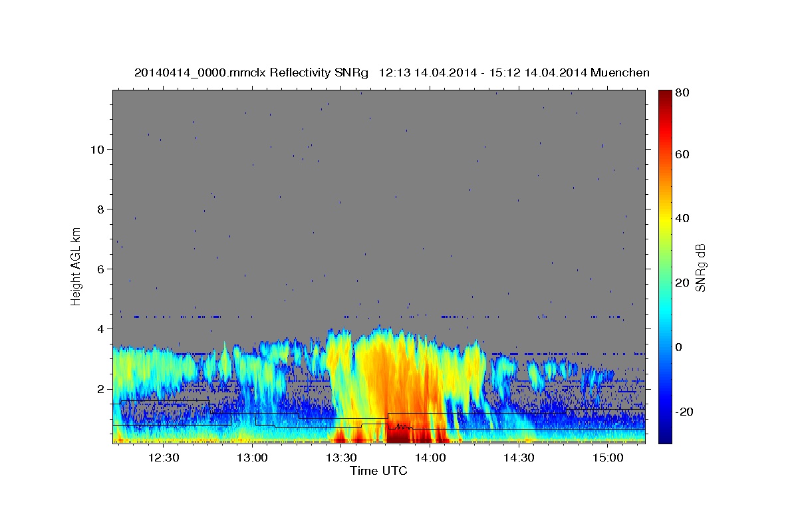Click the 'Time UTC' x-axis label
This screenshot has width=798, height=532.
[378, 471]
